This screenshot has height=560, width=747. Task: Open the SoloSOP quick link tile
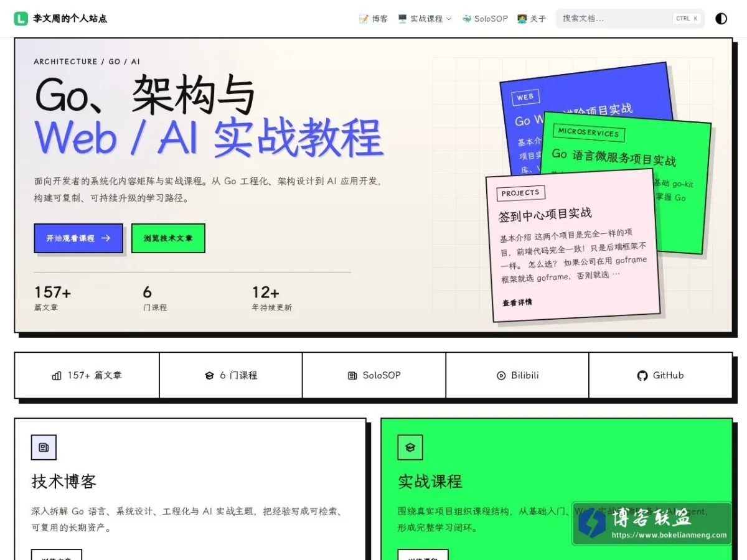374,375
